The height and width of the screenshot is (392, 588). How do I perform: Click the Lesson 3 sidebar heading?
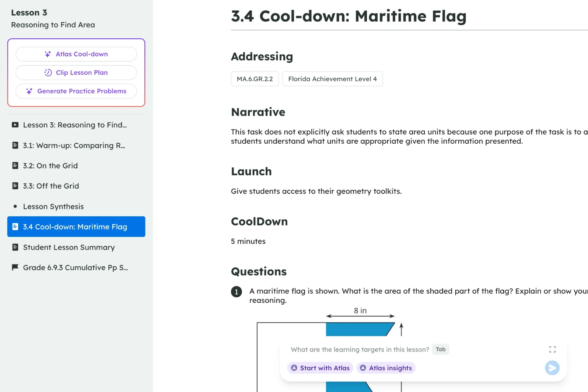29,13
